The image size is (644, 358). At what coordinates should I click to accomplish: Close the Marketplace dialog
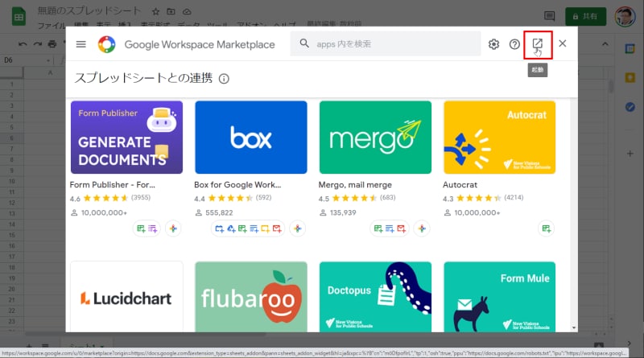point(563,43)
